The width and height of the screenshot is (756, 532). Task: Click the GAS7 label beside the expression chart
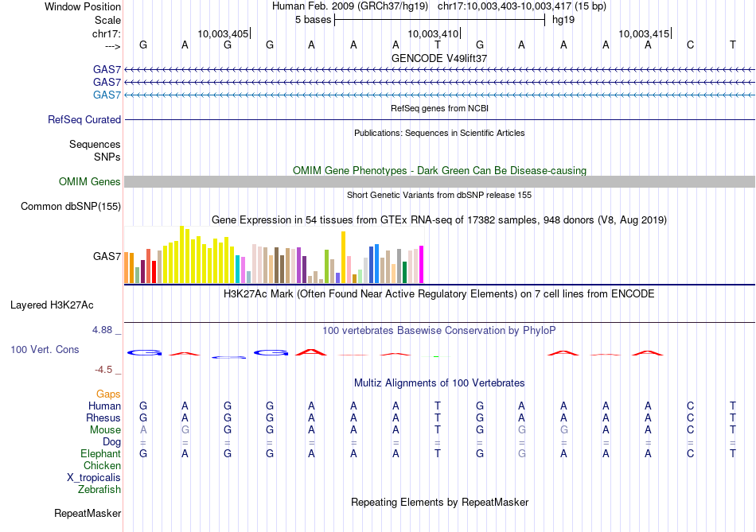pyautogui.click(x=107, y=256)
